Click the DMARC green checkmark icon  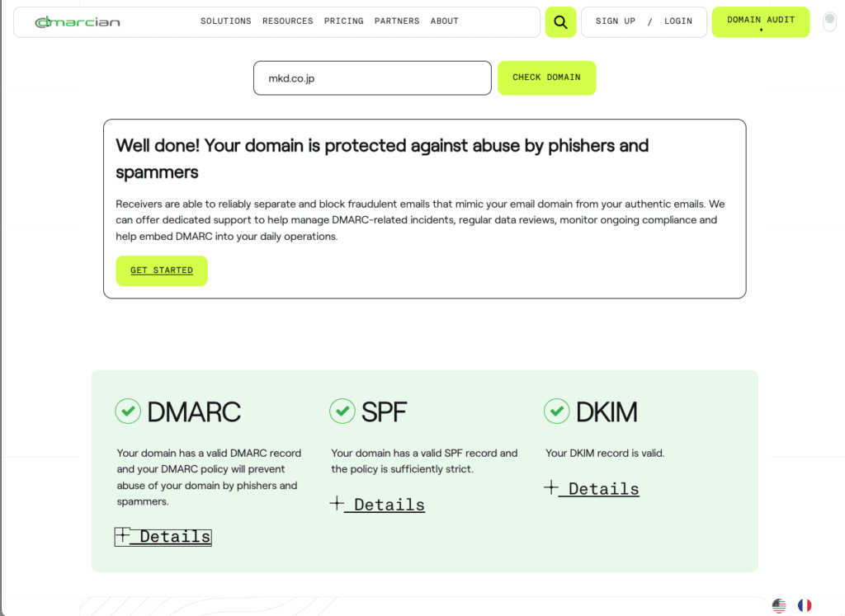[x=128, y=411]
